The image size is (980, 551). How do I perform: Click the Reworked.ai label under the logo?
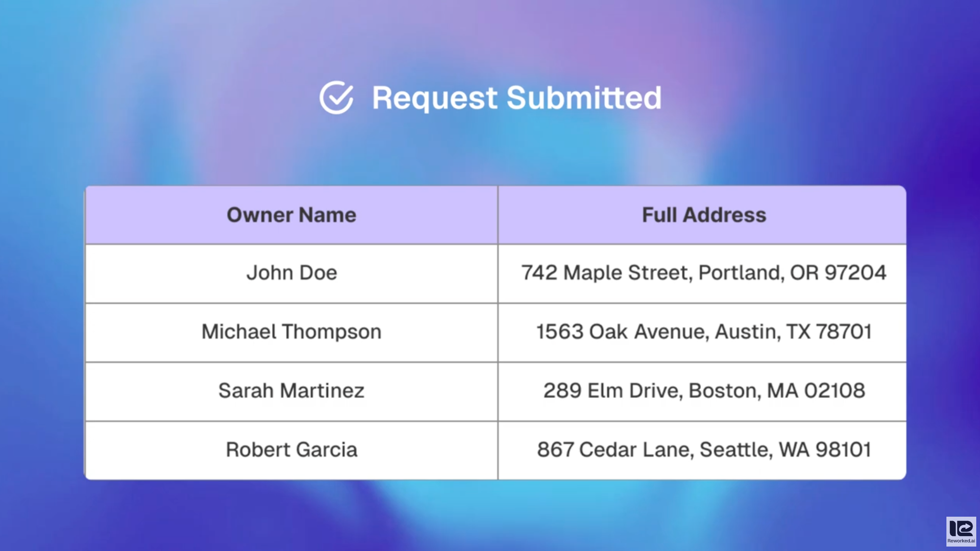961,541
